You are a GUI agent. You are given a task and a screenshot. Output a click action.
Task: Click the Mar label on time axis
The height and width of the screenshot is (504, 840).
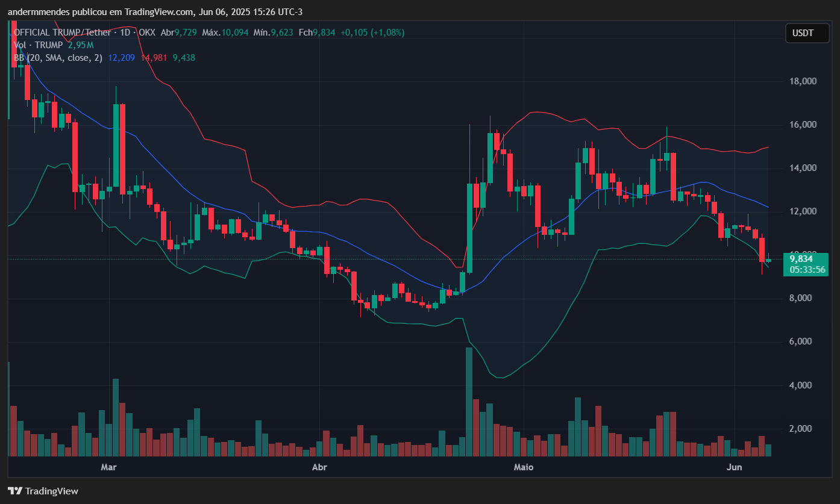108,467
